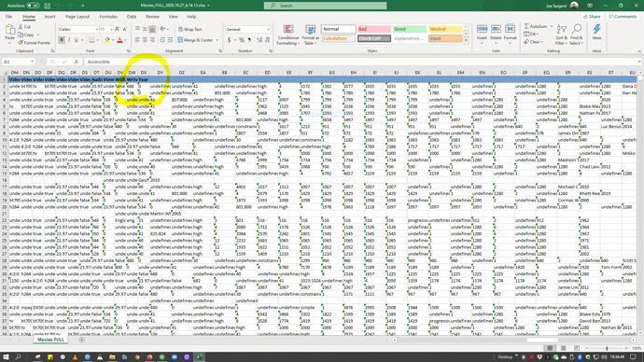644x362 pixels.
Task: Open the Name Box dropdown arrow
Action: tap(32, 62)
